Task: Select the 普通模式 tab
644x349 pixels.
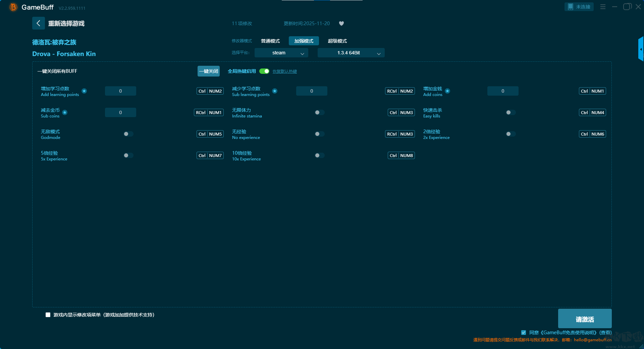Action: pyautogui.click(x=270, y=41)
